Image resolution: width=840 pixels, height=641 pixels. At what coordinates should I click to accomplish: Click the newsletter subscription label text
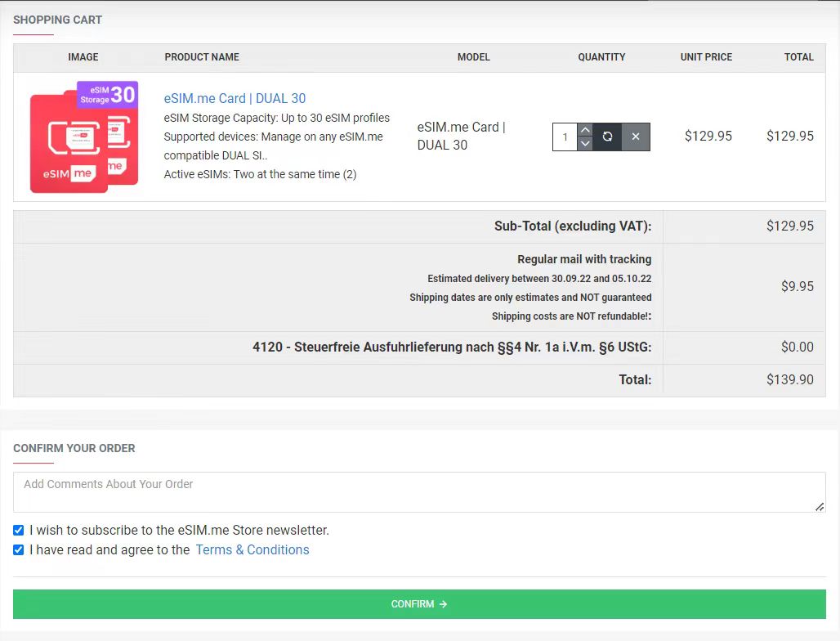179,530
